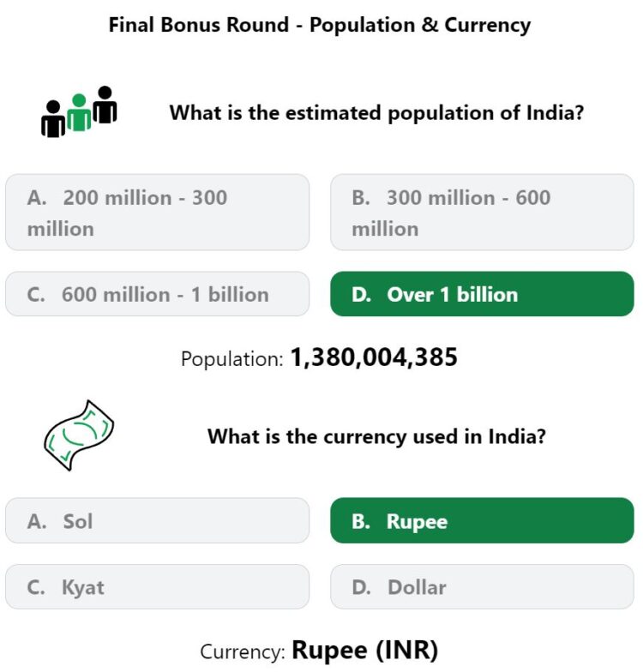Click the Rupee (INR) result text

pyautogui.click(x=365, y=650)
